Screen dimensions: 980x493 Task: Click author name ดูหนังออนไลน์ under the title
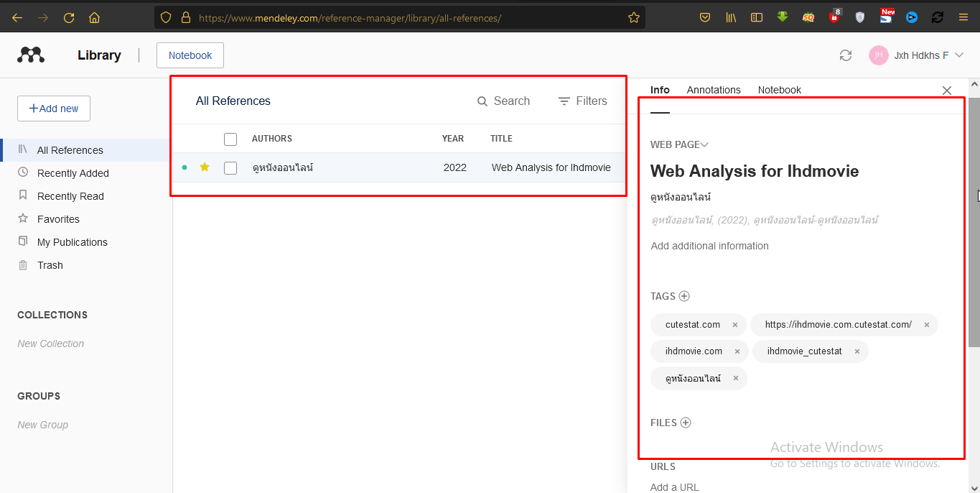(681, 196)
